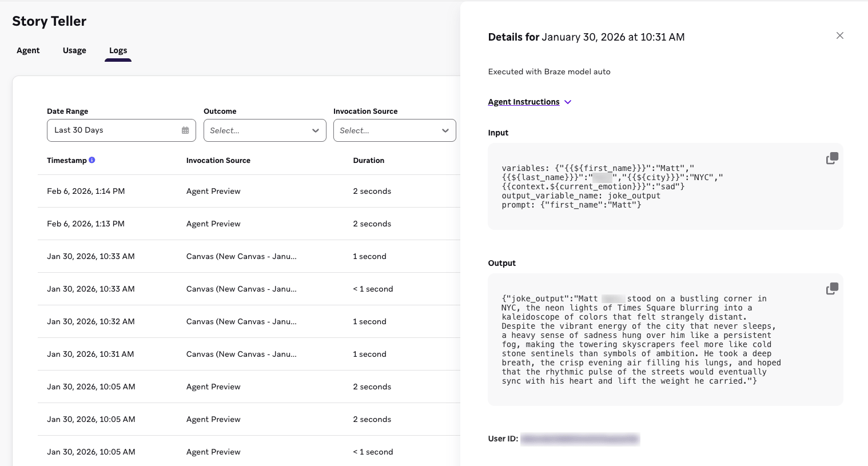868x466 pixels.
Task: Select the Jan 30, 10:32 AM log row
Action: click(x=91, y=321)
